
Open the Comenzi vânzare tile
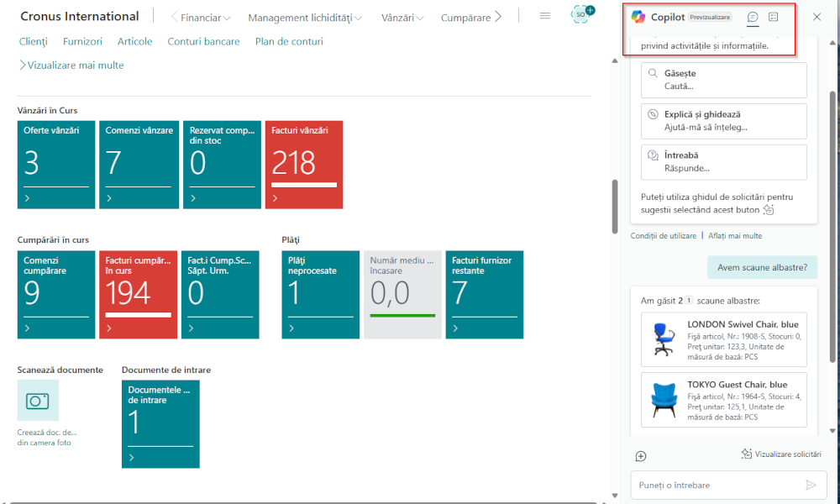(x=139, y=165)
